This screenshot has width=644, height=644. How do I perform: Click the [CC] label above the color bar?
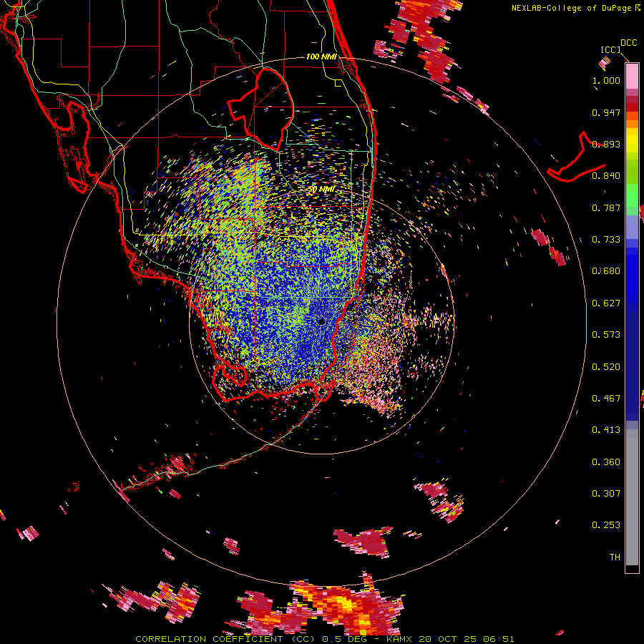click(611, 49)
